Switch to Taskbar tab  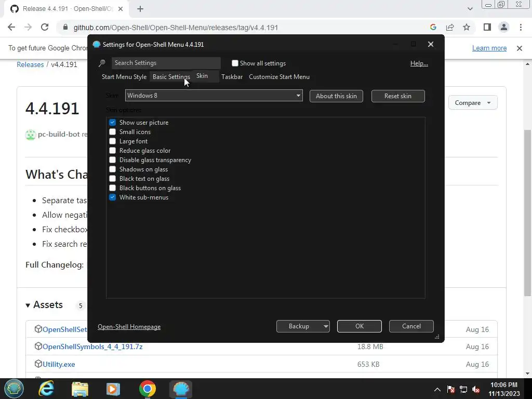click(x=232, y=77)
